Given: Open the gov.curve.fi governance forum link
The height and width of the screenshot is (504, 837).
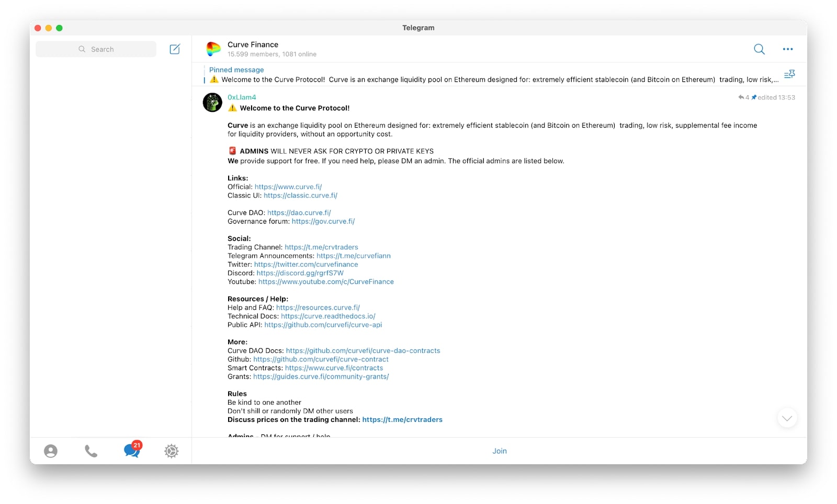Looking at the screenshot, I should pyautogui.click(x=323, y=222).
